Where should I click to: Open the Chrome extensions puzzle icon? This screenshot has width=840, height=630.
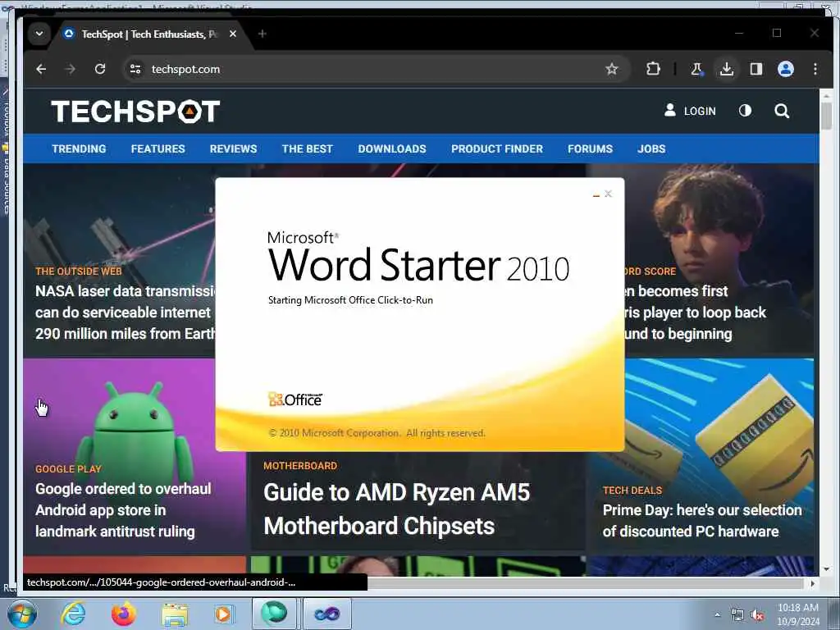[652, 69]
